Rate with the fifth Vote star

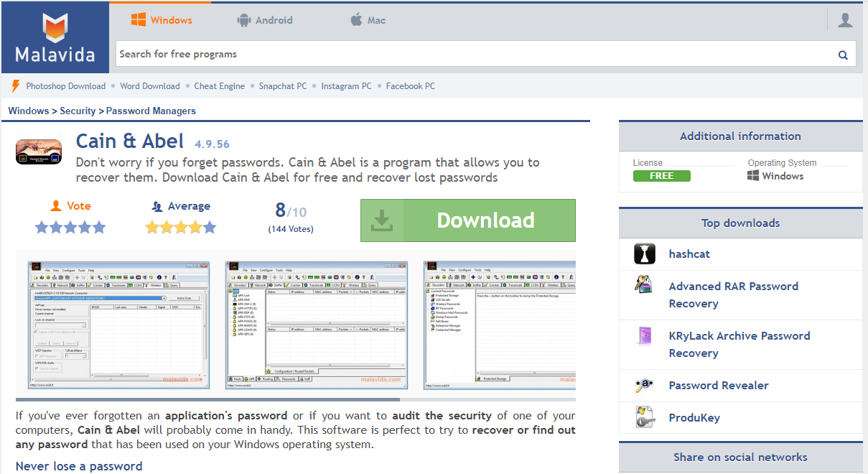(98, 228)
